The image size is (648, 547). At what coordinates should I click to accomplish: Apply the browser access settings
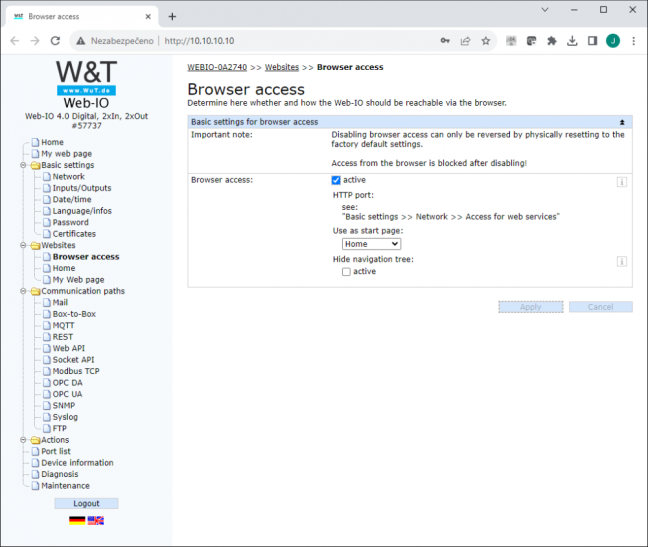[531, 307]
